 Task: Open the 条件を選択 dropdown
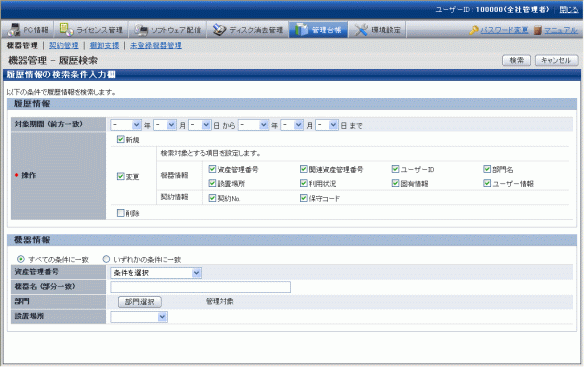tap(156, 273)
